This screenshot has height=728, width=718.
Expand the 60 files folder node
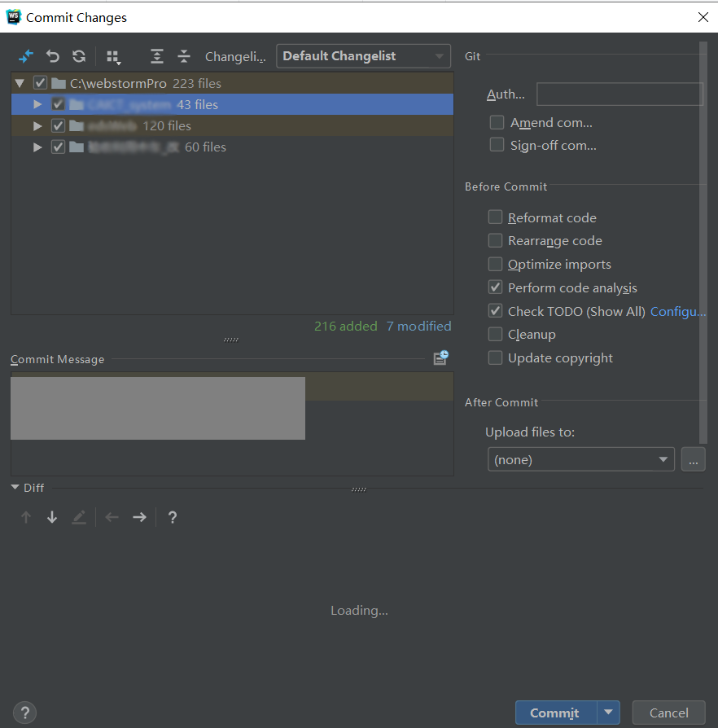click(x=37, y=147)
